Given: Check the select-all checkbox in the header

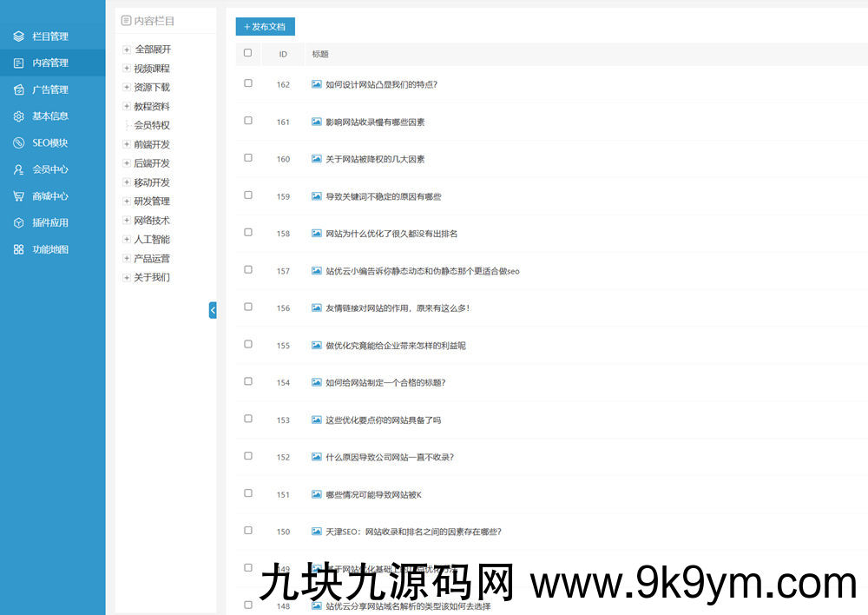Looking at the screenshot, I should 247,52.
